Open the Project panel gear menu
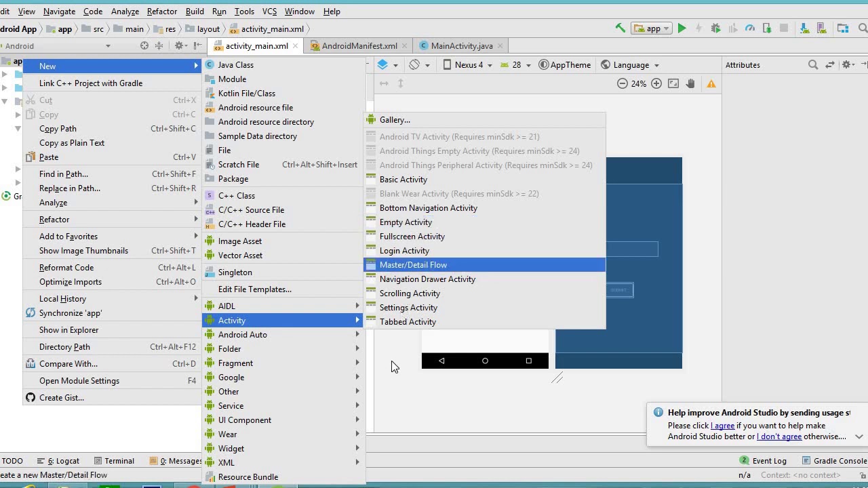Image resolution: width=868 pixels, height=488 pixels. pos(179,45)
